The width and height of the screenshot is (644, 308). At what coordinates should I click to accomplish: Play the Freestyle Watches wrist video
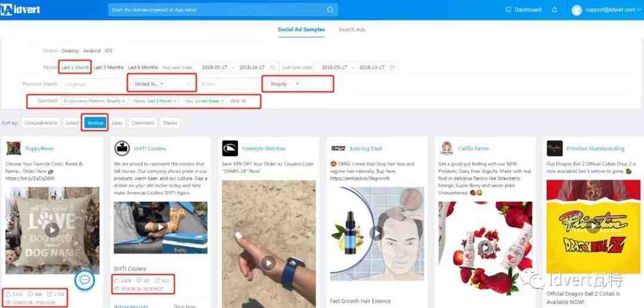(268, 263)
